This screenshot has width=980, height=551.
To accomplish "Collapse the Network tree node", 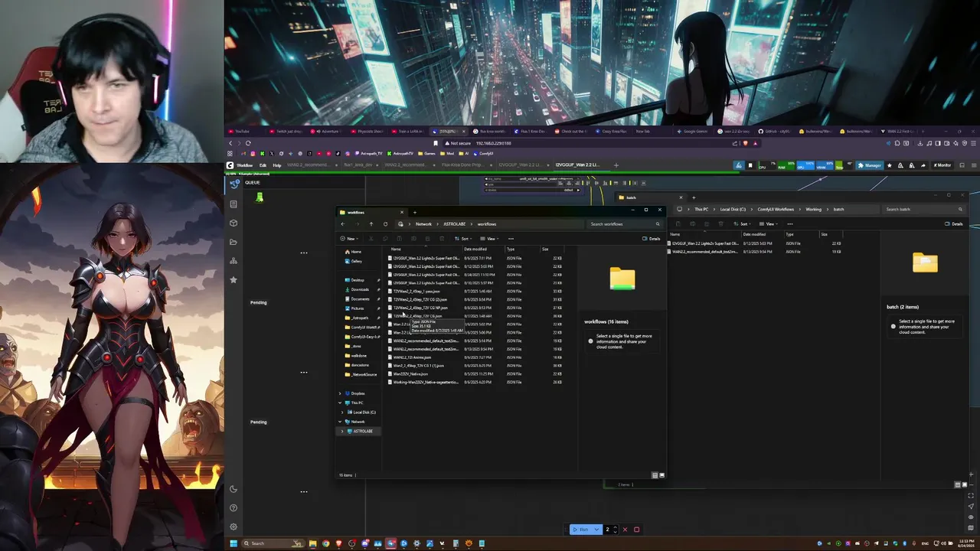I will 340,422.
